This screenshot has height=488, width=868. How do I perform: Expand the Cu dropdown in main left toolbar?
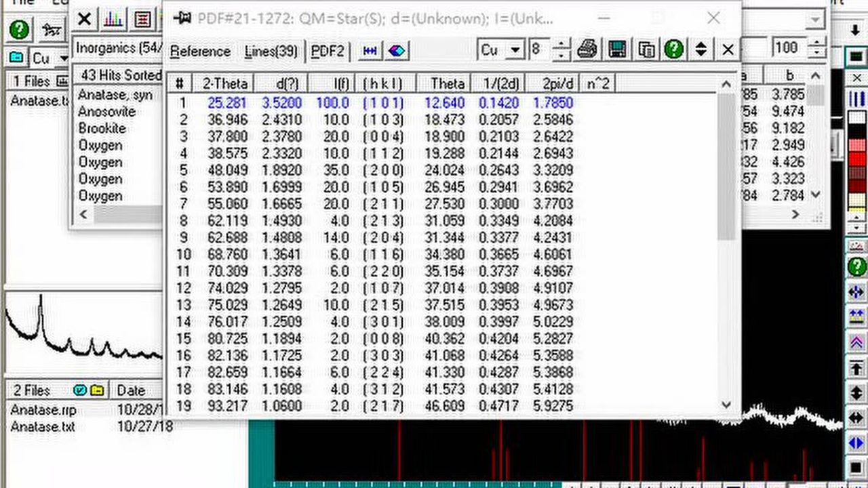64,59
